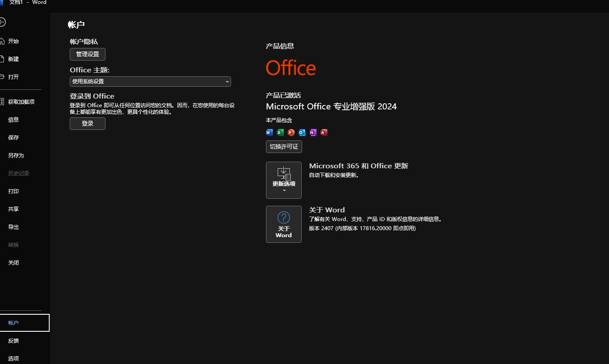This screenshot has width=609, height=364.
Task: Click the 产品信息 heading
Action: (x=280, y=46)
